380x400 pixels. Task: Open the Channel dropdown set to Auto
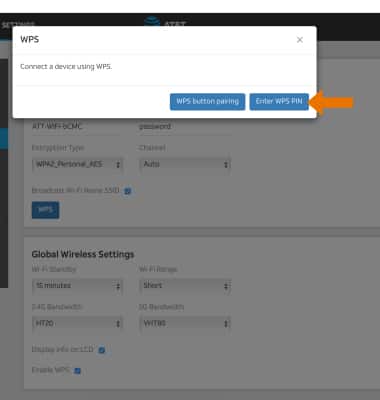click(185, 164)
